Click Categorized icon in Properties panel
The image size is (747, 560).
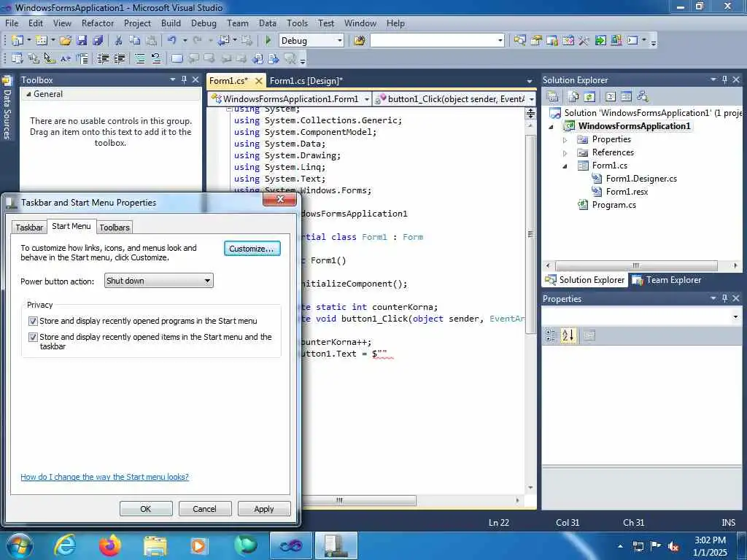tap(551, 335)
